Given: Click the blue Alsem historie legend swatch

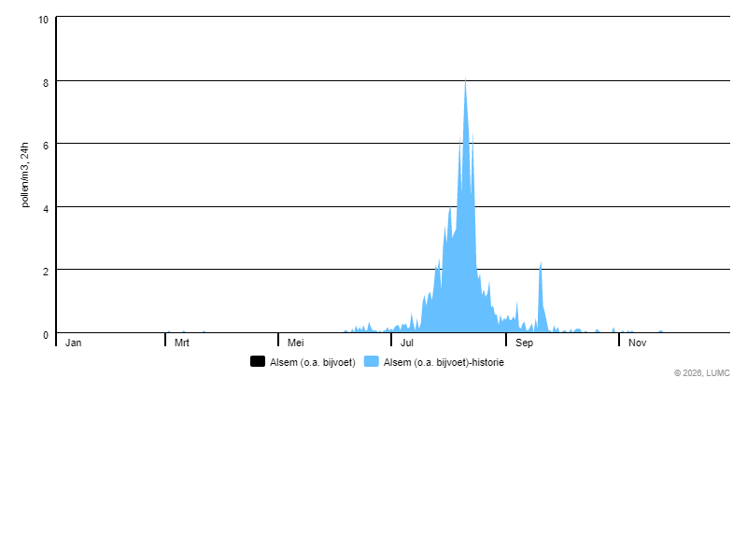Looking at the screenshot, I should (x=372, y=362).
